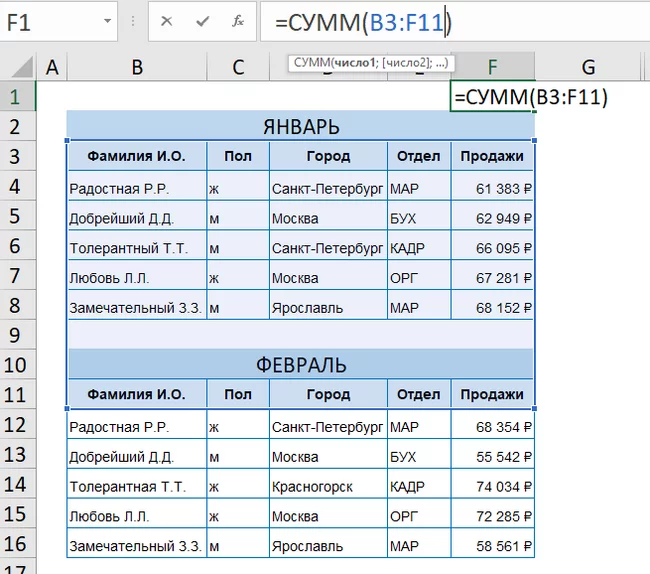Select the Ярославль cell in row 8
This screenshot has height=574, width=650.
coord(328,305)
